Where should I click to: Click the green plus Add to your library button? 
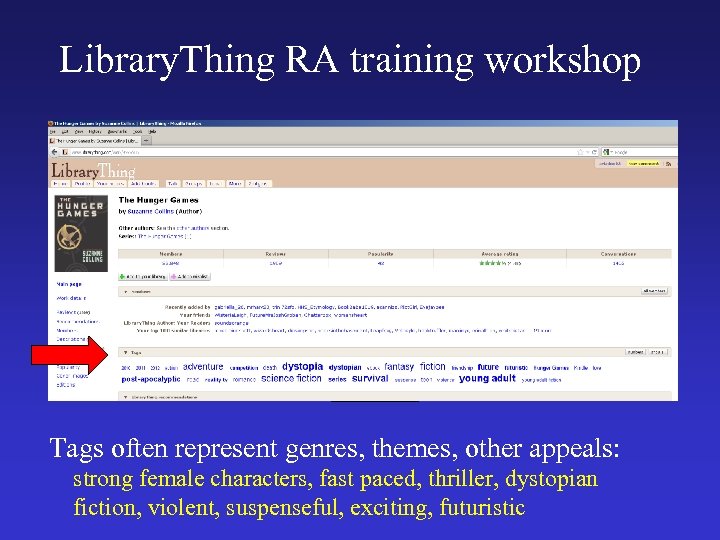(143, 276)
